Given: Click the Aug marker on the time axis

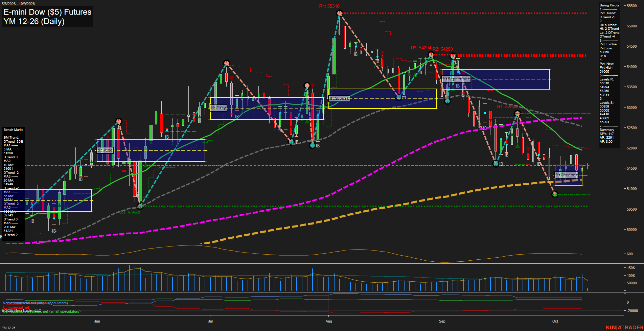Looking at the screenshot, I should (x=329, y=321).
